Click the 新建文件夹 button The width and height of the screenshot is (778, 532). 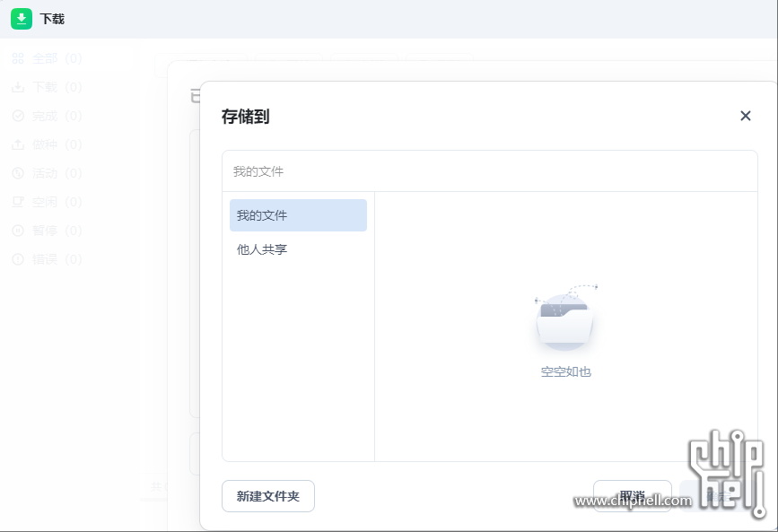click(x=268, y=496)
